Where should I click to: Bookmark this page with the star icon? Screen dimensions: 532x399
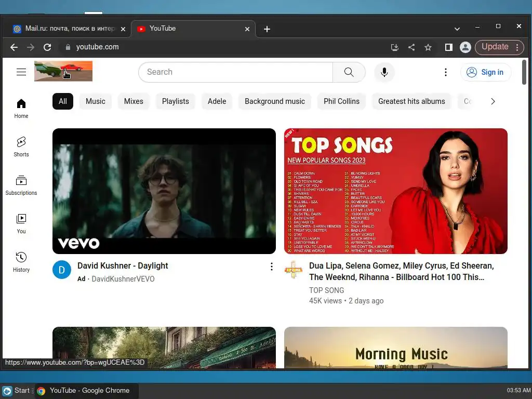428,47
